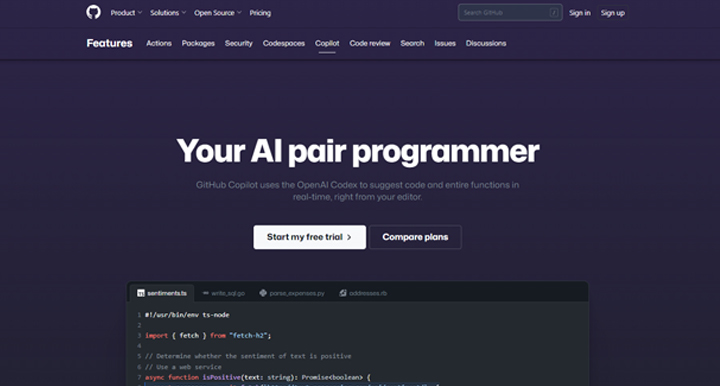Open the Issues features tab
This screenshot has height=386, width=720.
(x=445, y=43)
